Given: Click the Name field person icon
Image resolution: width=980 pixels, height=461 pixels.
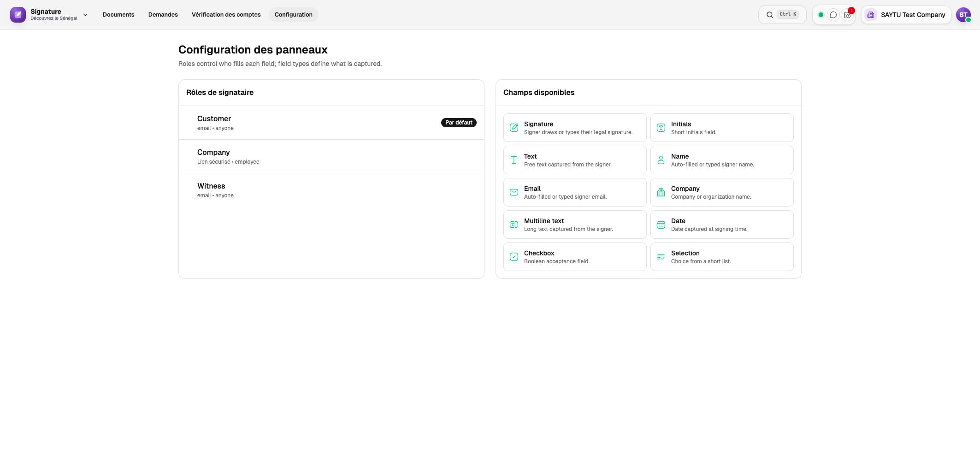Looking at the screenshot, I should 661,160.
